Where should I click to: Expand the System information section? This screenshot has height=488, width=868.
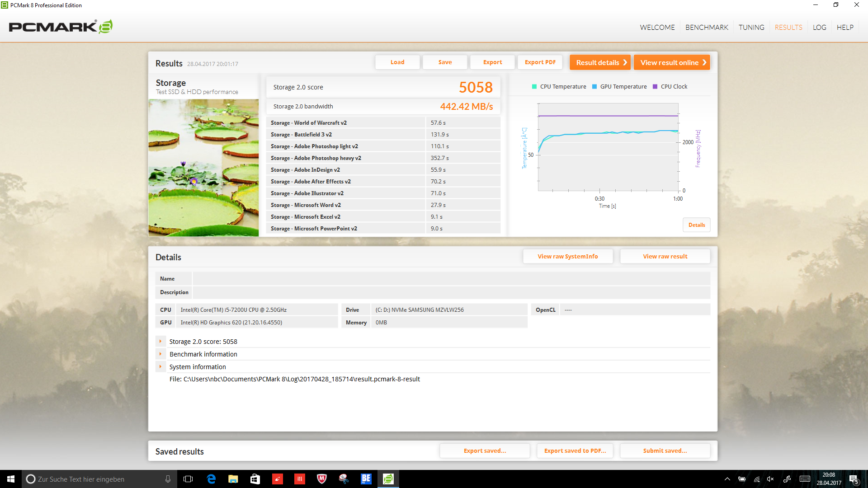click(160, 367)
